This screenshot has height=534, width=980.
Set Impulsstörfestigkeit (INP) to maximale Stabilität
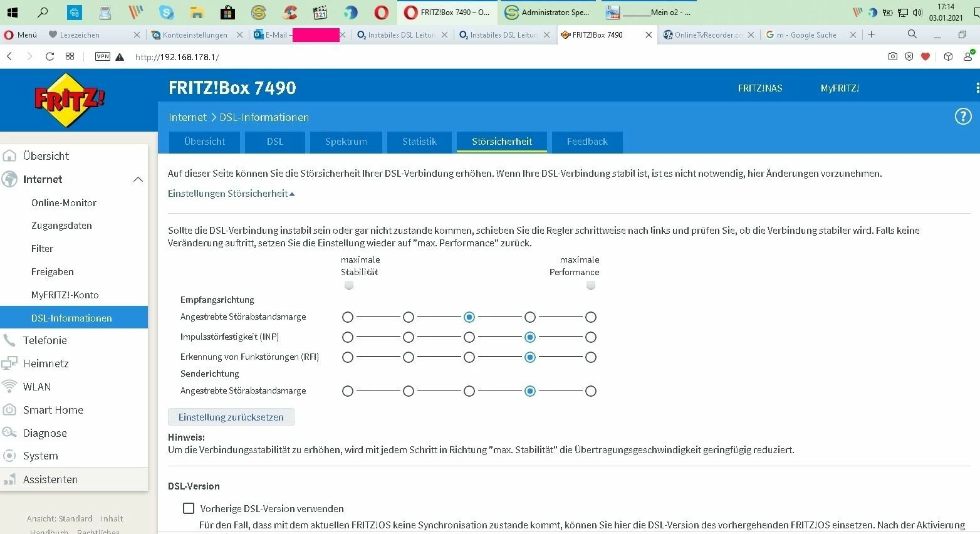click(348, 337)
